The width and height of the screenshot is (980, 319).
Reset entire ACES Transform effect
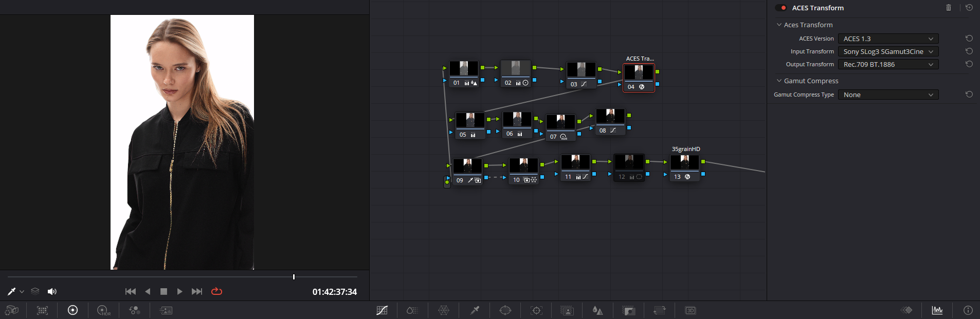[x=969, y=8]
